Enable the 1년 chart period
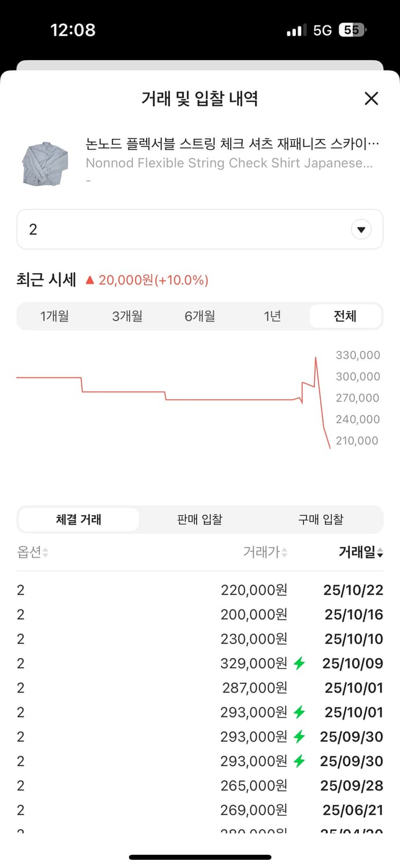The height and width of the screenshot is (868, 400). point(272,316)
